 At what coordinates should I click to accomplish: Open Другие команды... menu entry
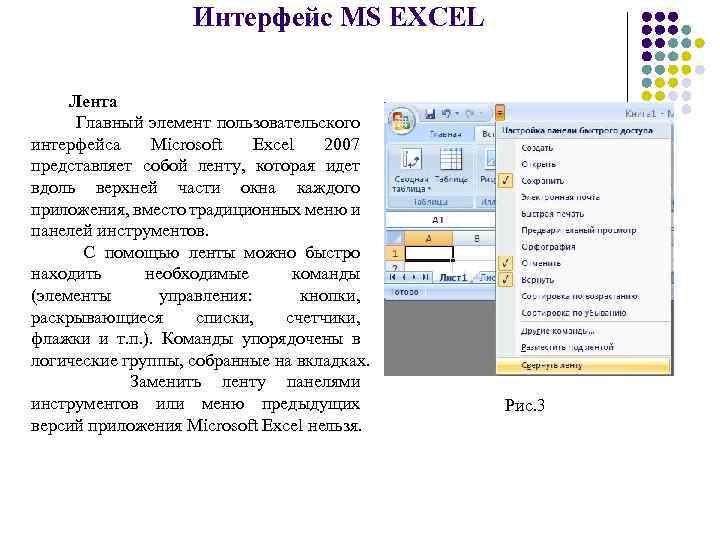(557, 331)
